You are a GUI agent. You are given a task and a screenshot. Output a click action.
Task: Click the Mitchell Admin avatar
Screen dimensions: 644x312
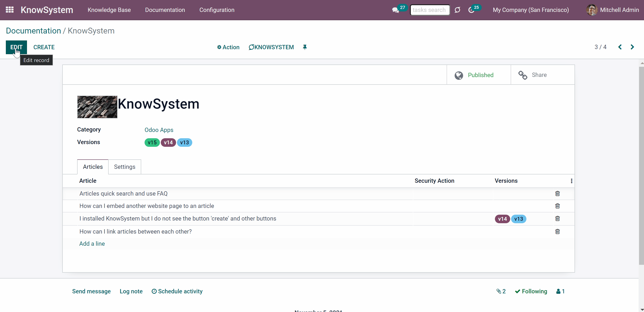coord(592,10)
